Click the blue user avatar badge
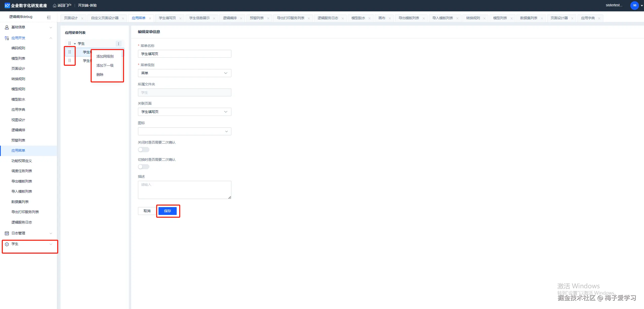The height and width of the screenshot is (309, 644). coord(634,5)
